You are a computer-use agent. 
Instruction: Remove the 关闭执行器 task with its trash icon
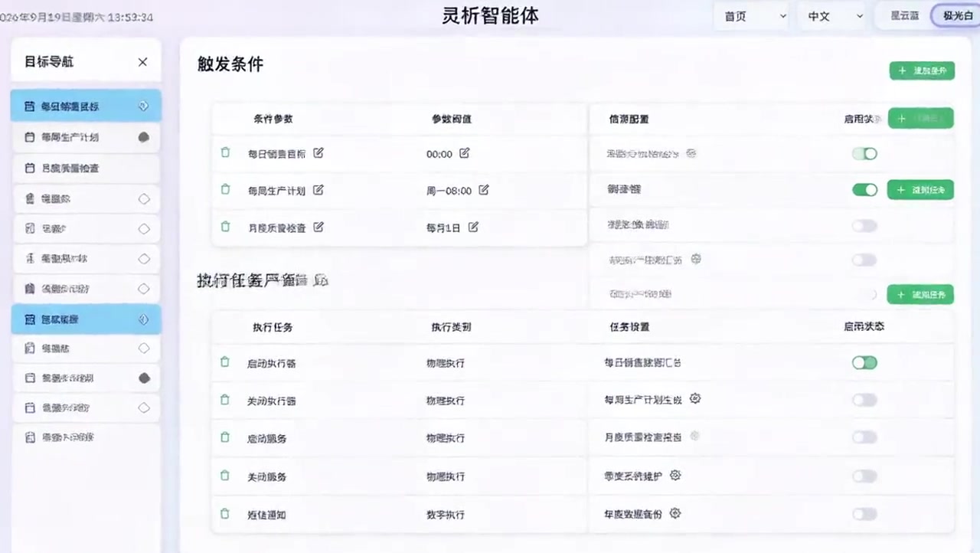[x=225, y=399]
